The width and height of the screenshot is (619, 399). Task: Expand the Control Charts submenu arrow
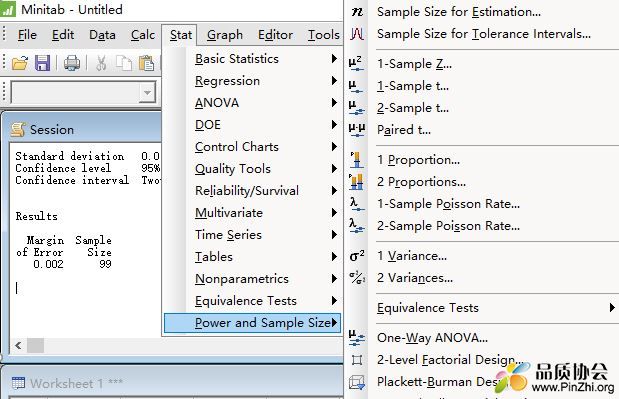tap(334, 147)
